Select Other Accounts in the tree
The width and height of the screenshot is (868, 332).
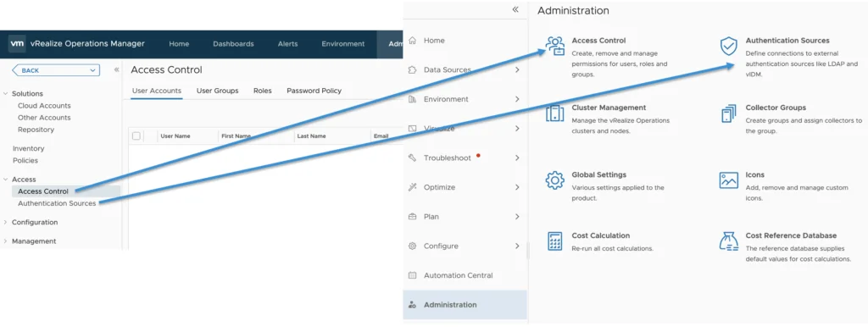[x=44, y=118]
